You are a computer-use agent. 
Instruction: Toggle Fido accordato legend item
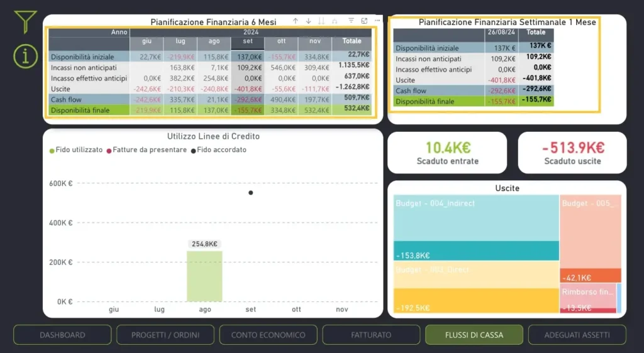tap(218, 150)
